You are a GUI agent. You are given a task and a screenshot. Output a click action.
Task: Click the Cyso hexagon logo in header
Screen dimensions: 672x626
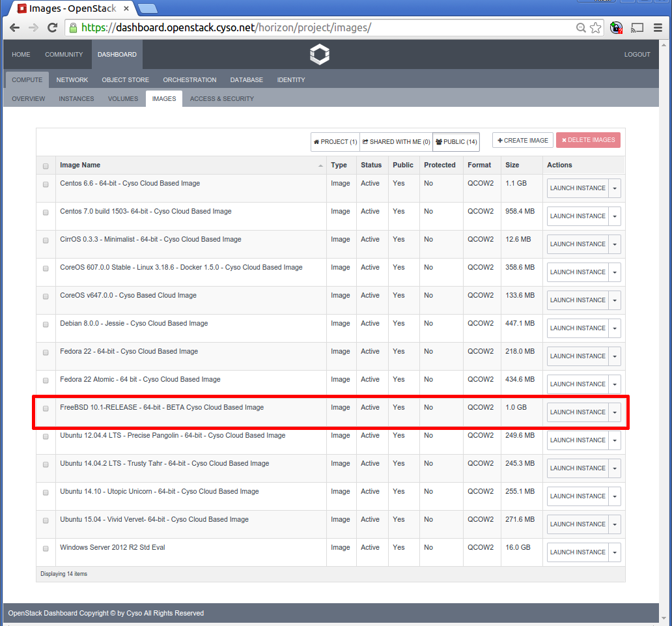pos(320,55)
